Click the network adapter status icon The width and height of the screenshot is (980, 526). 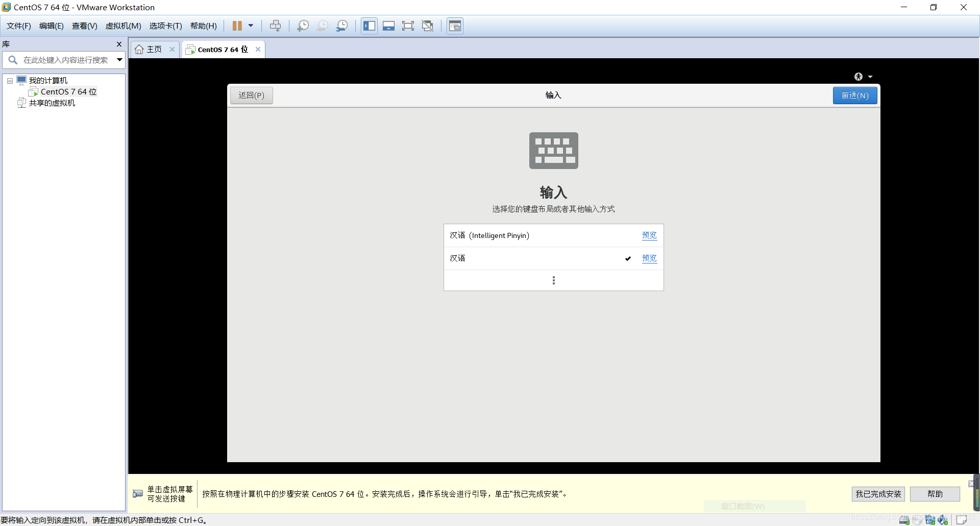point(930,520)
